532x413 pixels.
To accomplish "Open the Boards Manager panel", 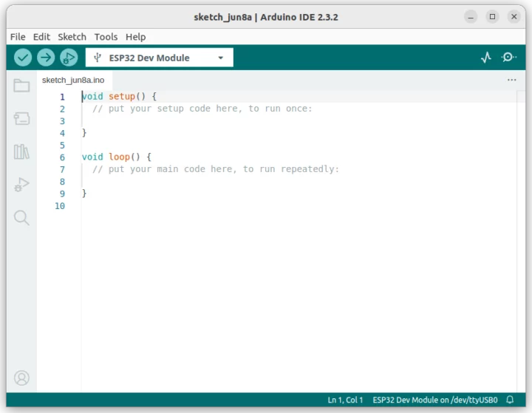I will pos(21,118).
